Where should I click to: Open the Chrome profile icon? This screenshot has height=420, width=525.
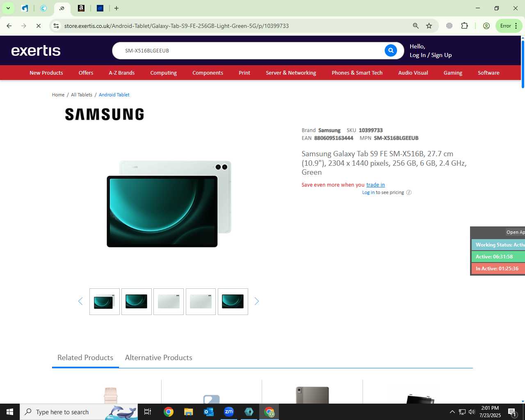486,26
